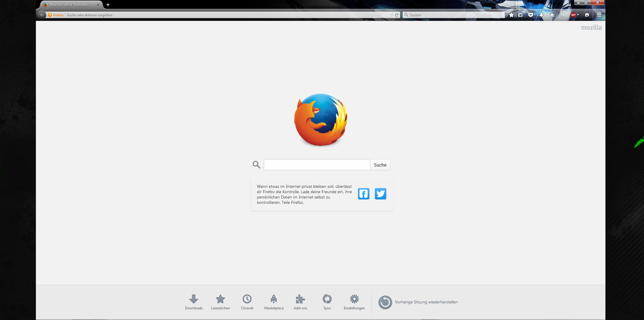Reload the page with the refresh icon

click(x=397, y=15)
